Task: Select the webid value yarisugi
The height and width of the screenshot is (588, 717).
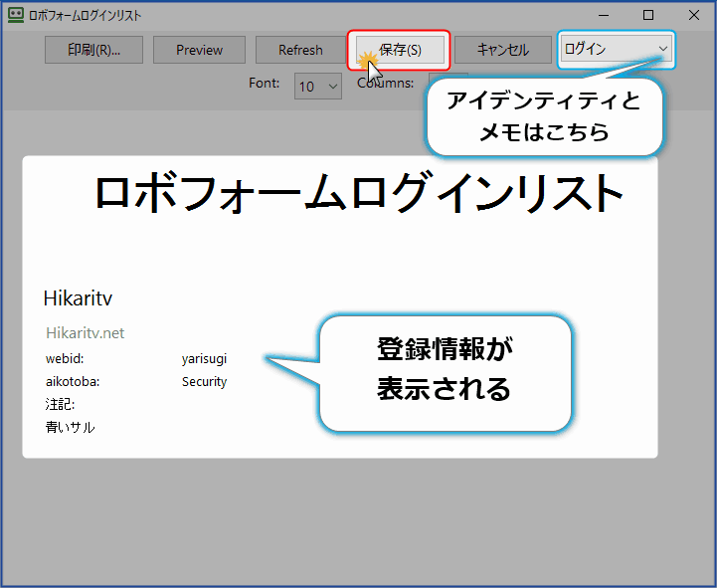Action: coord(204,359)
